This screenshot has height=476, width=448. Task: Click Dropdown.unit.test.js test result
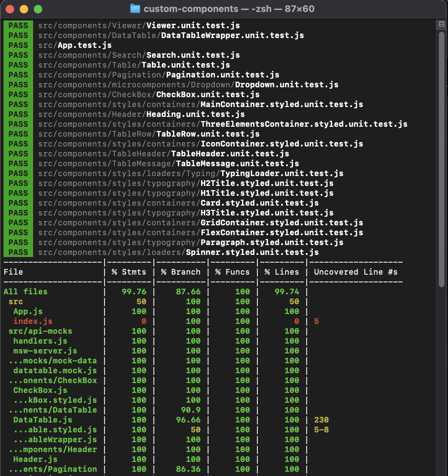coord(188,85)
